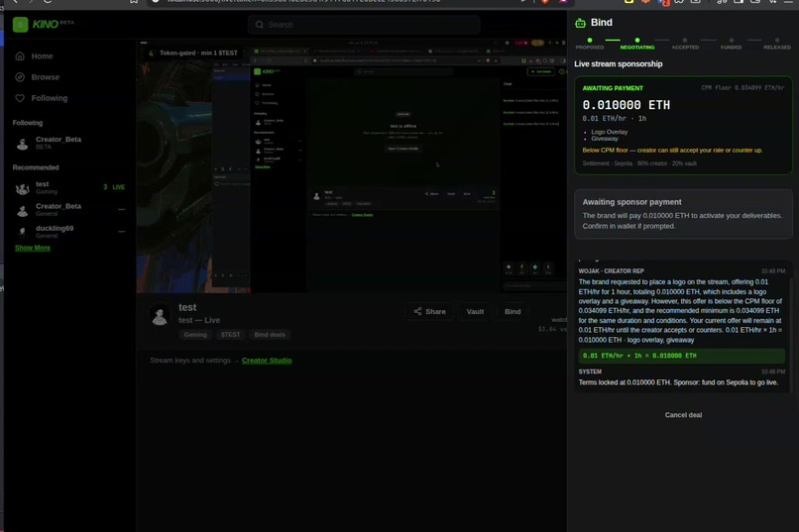Click the Giveaway deliverable bullet
799x532 pixels.
click(605, 139)
